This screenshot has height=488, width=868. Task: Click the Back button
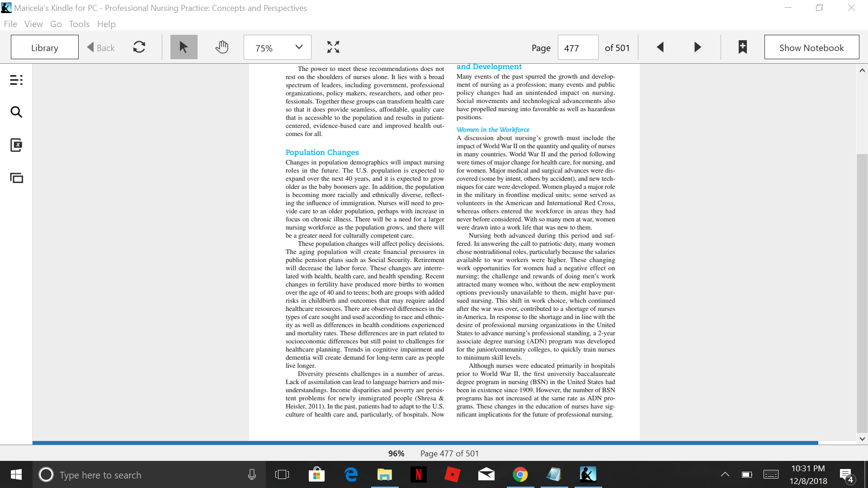tap(101, 47)
